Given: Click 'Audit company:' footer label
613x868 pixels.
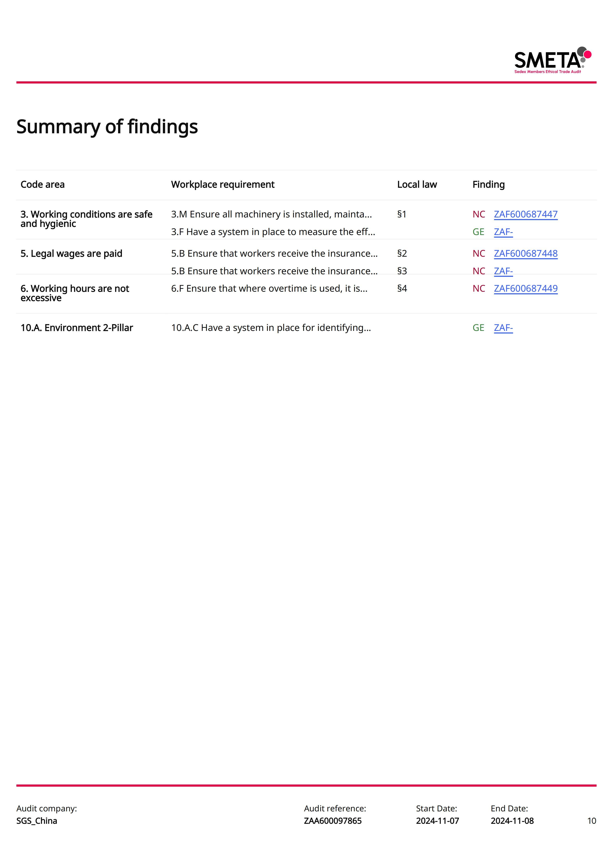Looking at the screenshot, I should click(47, 809).
